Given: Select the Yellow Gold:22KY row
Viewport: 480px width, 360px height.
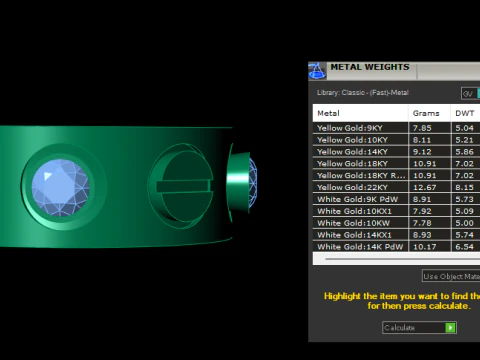Looking at the screenshot, I should click(396, 187).
